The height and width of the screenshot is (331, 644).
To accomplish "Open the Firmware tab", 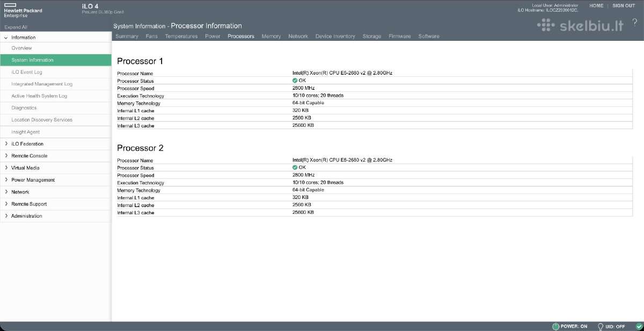I will (x=400, y=37).
